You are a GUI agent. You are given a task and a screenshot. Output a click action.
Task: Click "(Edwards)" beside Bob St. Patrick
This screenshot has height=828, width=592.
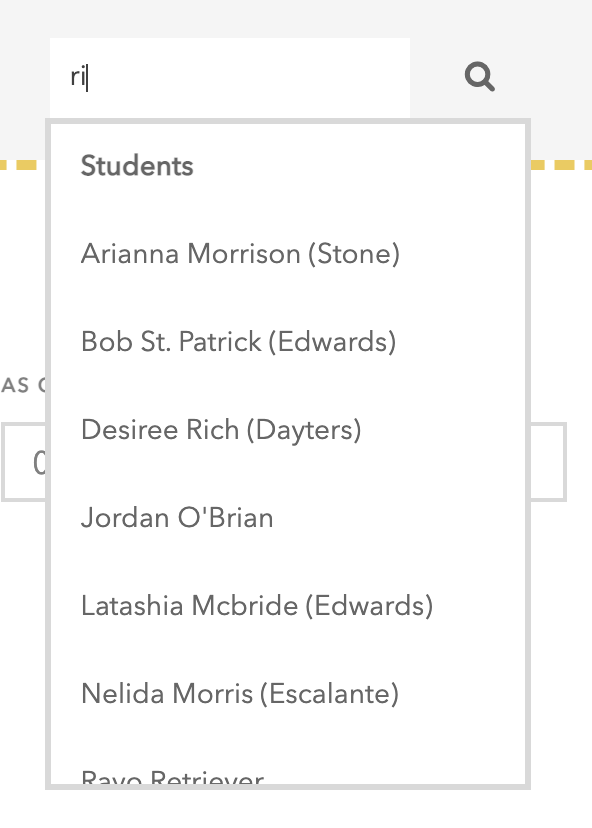[332, 342]
